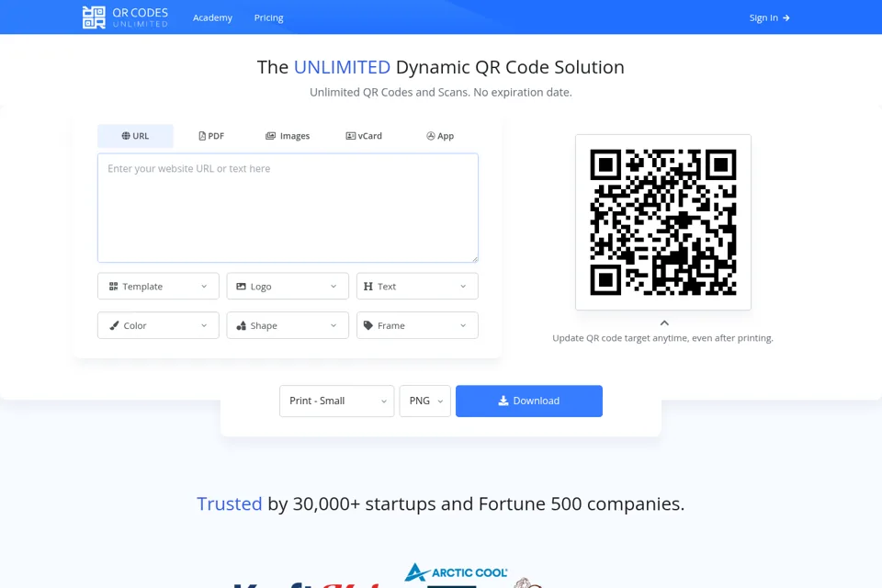Expand the Frame dropdown
Image resolution: width=882 pixels, height=588 pixels.
point(417,326)
